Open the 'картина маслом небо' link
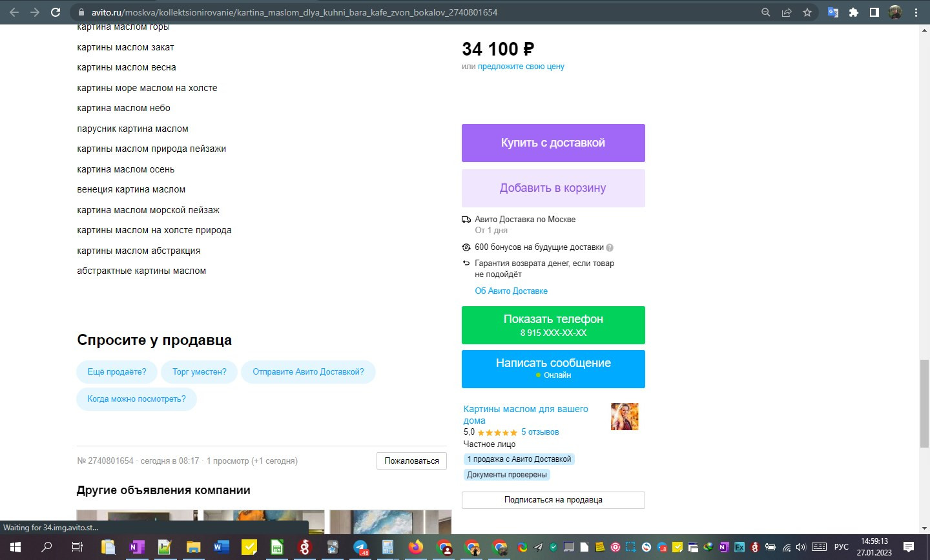 pos(124,108)
